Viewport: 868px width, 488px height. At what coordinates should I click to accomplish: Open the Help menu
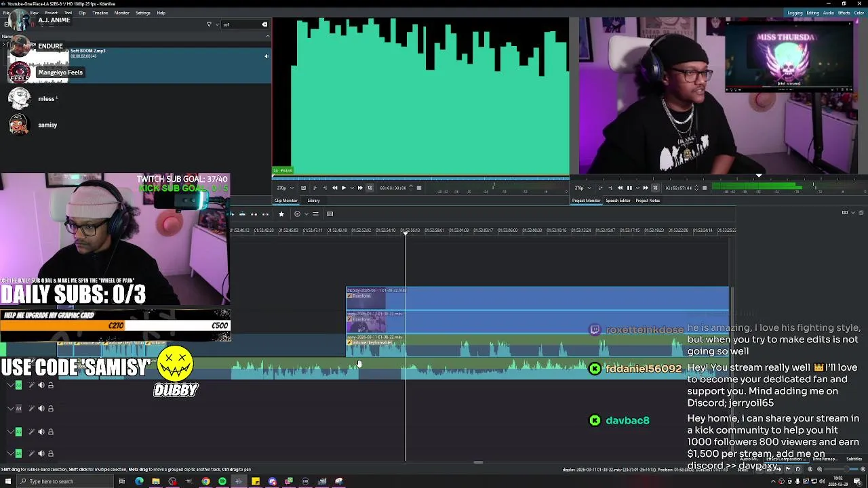click(161, 13)
